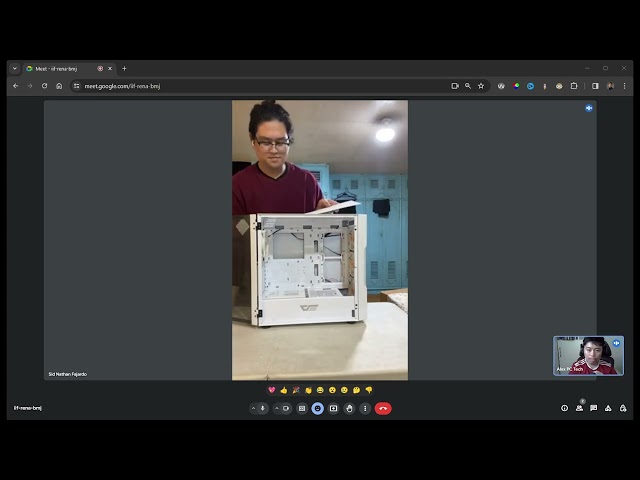The height and width of the screenshot is (480, 640).
Task: Toggle the browser side panel
Action: (595, 86)
